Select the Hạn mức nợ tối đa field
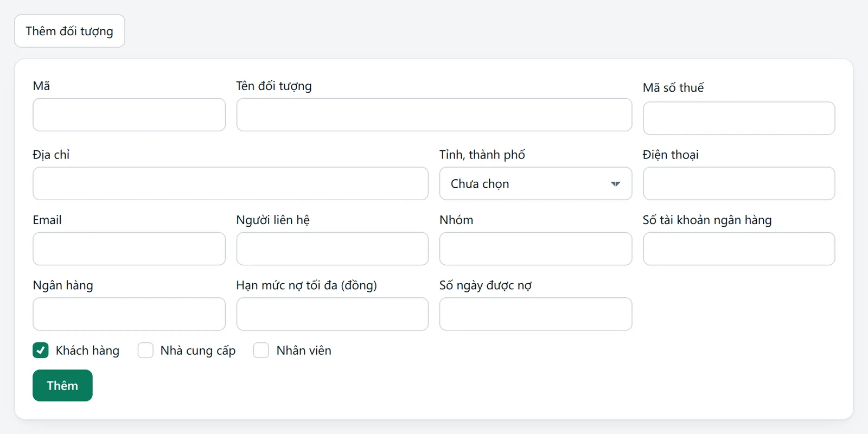 333,314
